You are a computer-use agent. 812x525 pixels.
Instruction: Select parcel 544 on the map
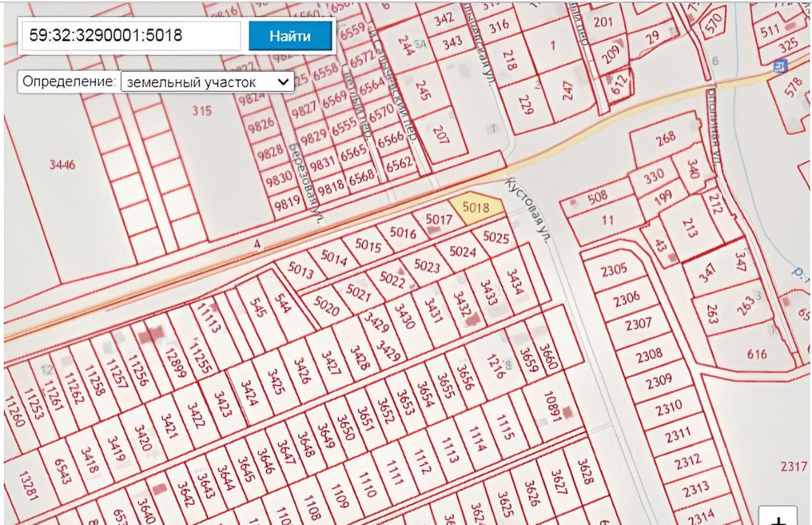point(282,304)
